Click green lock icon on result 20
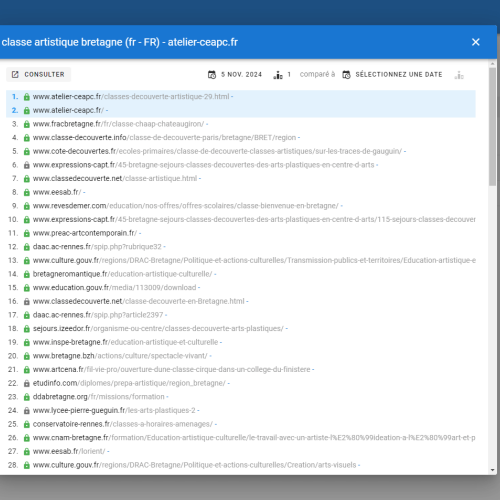The image size is (500, 500). tap(27, 356)
